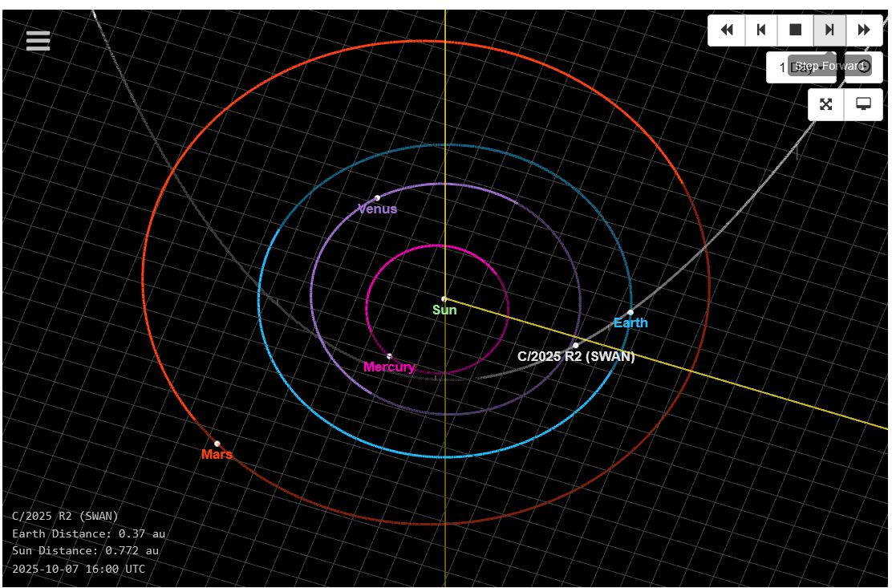This screenshot has width=892, height=588.
Task: Step backward one time increment
Action: tap(761, 30)
